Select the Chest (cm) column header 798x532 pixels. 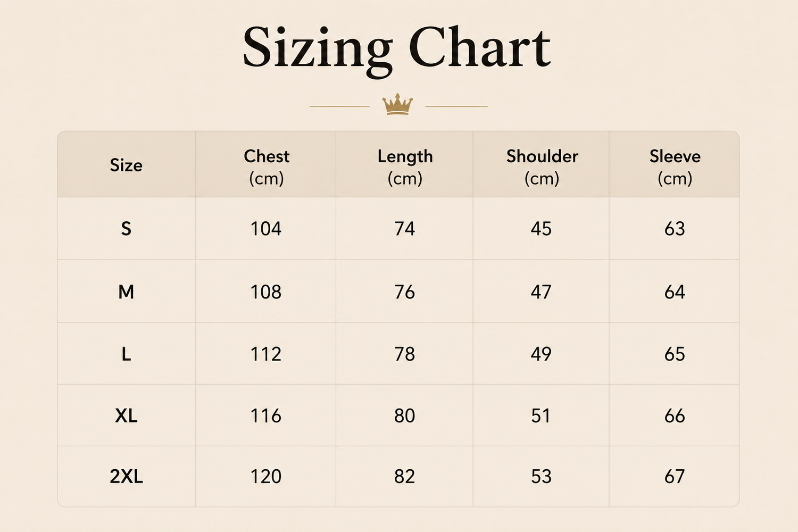click(x=267, y=167)
